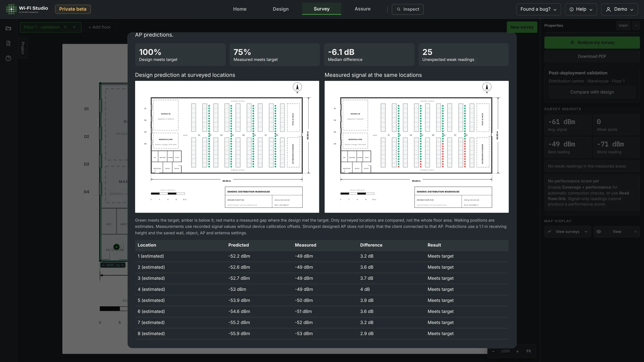Click the Wi-Fi Studio logo icon
This screenshot has height=362, width=644.
click(11, 9)
